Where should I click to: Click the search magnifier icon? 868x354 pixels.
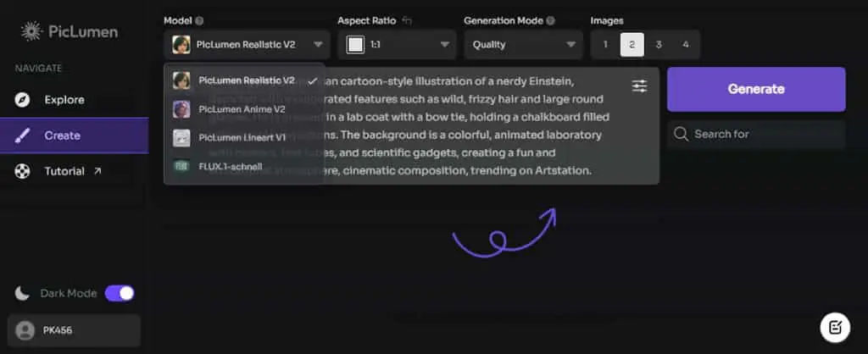(x=682, y=134)
